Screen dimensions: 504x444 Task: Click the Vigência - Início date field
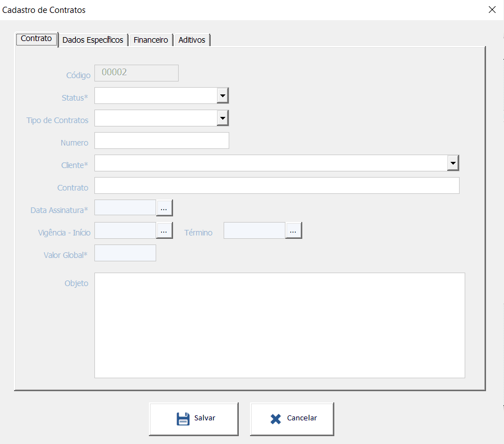(x=125, y=230)
